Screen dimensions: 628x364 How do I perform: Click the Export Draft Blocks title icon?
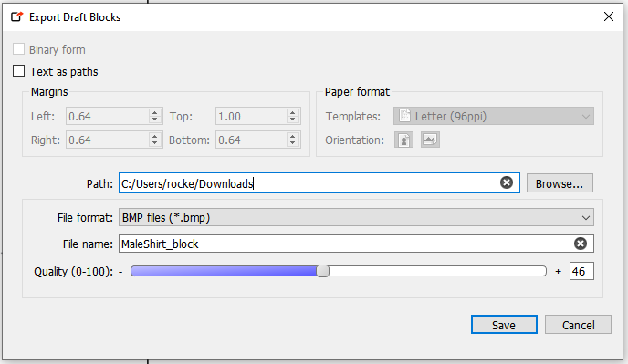[x=16, y=16]
